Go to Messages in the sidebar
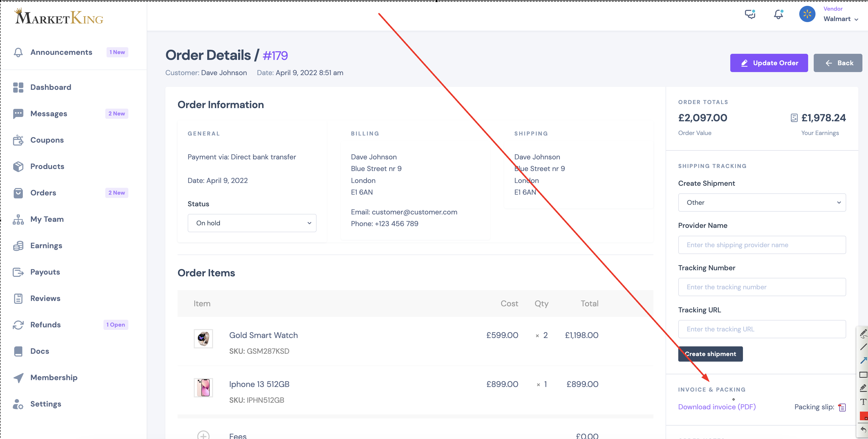 48,114
